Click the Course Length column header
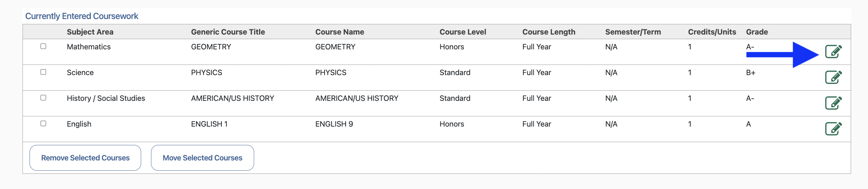 [x=548, y=32]
